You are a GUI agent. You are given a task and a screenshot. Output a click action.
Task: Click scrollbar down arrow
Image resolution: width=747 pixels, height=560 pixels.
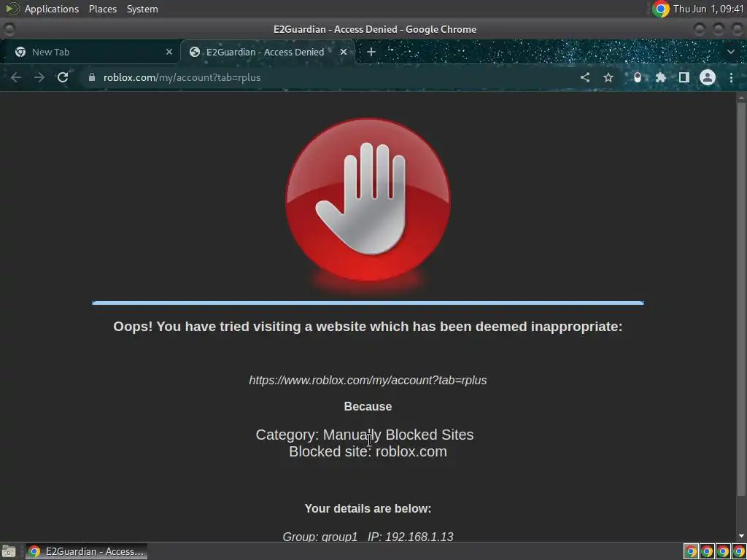pyautogui.click(x=741, y=537)
